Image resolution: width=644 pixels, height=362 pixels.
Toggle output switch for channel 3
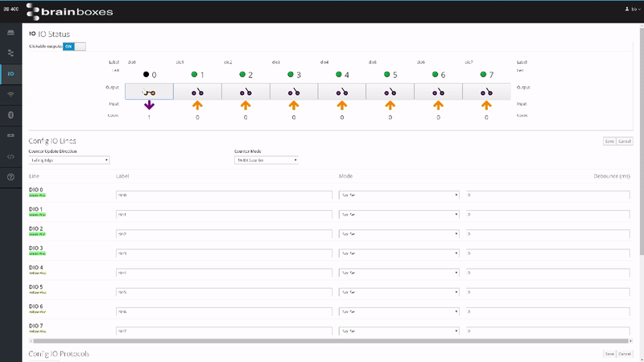294,92
